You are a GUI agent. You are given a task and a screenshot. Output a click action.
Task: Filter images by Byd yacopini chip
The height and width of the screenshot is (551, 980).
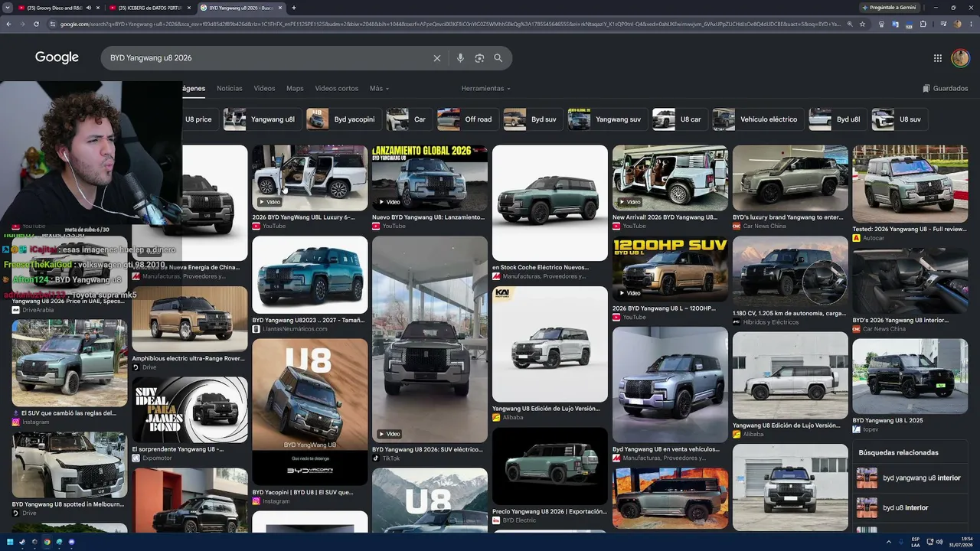click(x=342, y=119)
